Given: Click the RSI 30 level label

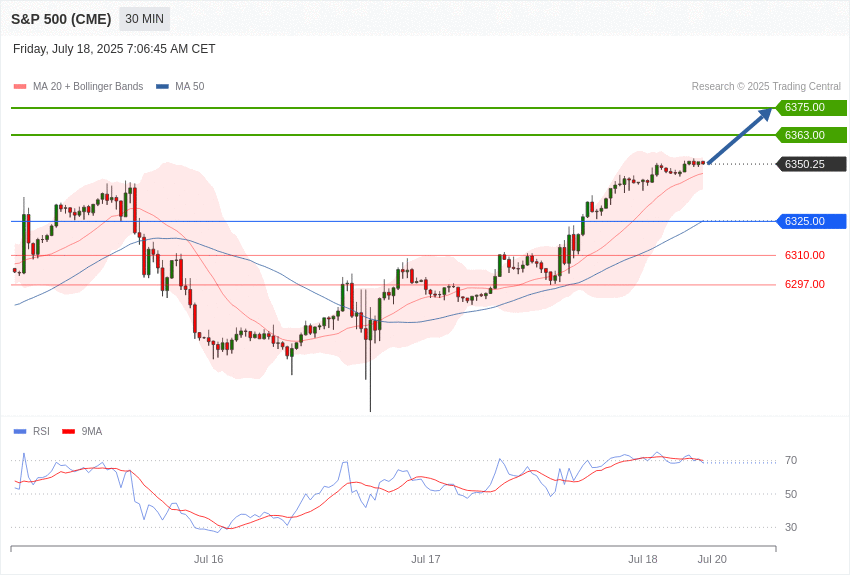Looking at the screenshot, I should pyautogui.click(x=791, y=527).
